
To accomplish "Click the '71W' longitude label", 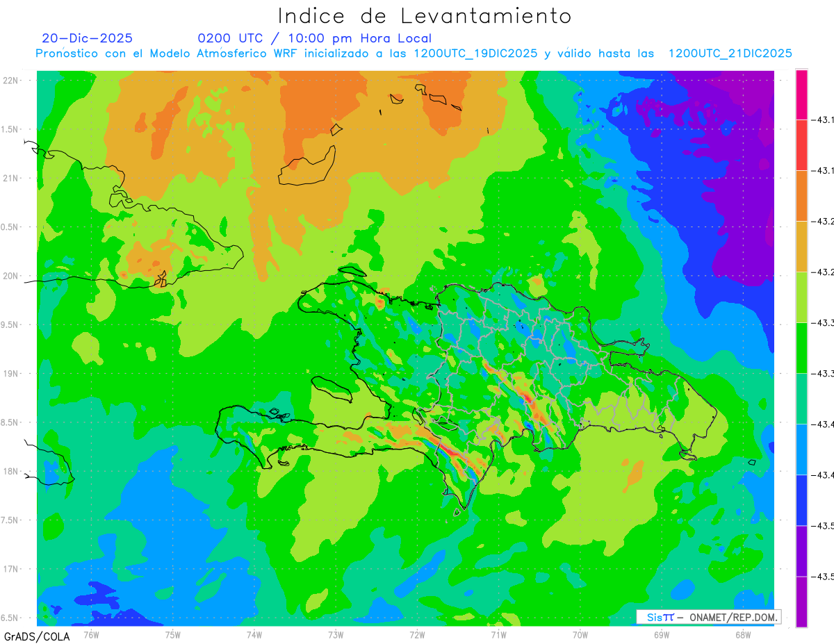I will coord(498,634).
